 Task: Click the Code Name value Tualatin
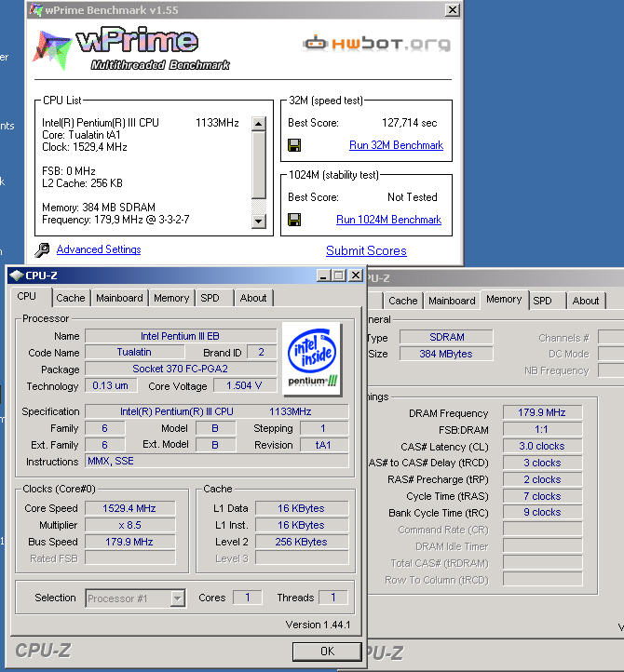pyautogui.click(x=134, y=352)
